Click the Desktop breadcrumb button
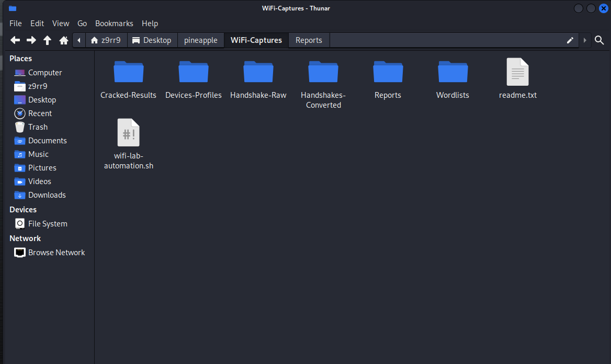611x364 pixels. (152, 40)
